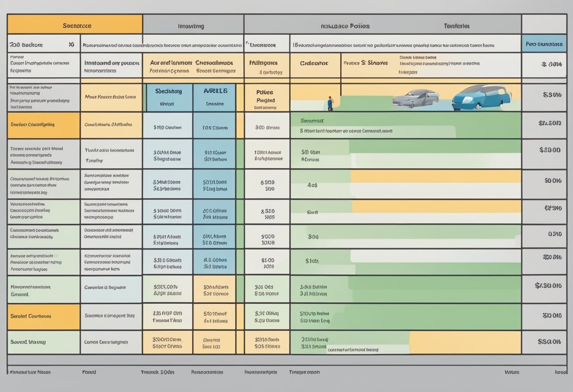
Task: Click the 'Woon' footer label
Action: [511, 372]
